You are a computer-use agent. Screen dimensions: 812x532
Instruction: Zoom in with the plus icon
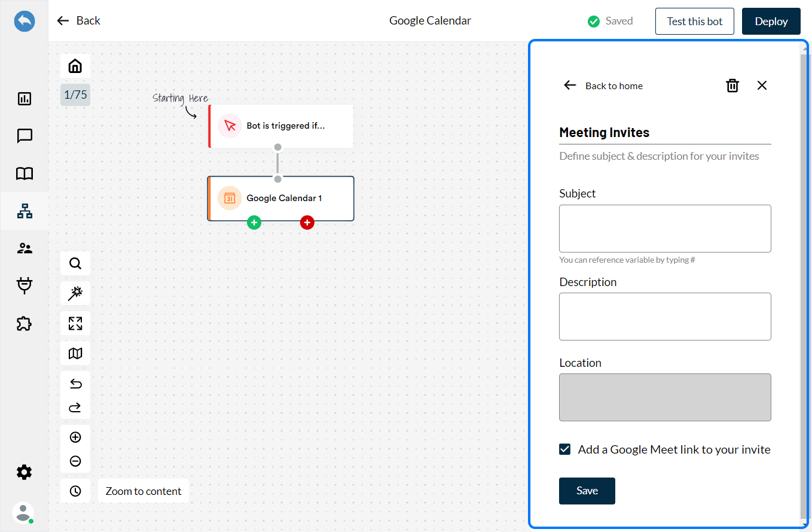[x=75, y=437]
